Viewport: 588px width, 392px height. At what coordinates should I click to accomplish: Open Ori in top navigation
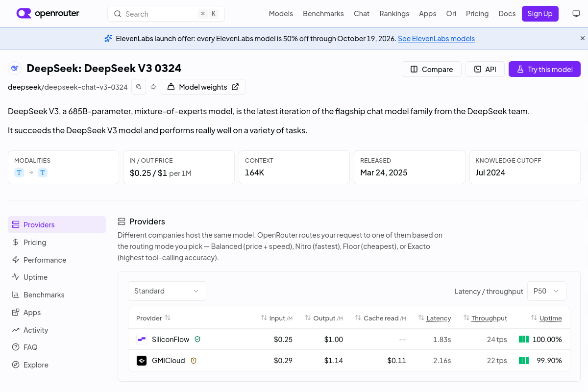coord(451,14)
